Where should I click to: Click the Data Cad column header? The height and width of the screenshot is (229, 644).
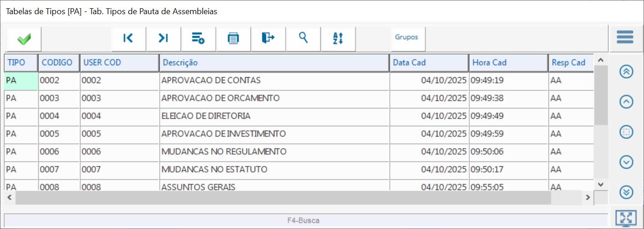429,63
